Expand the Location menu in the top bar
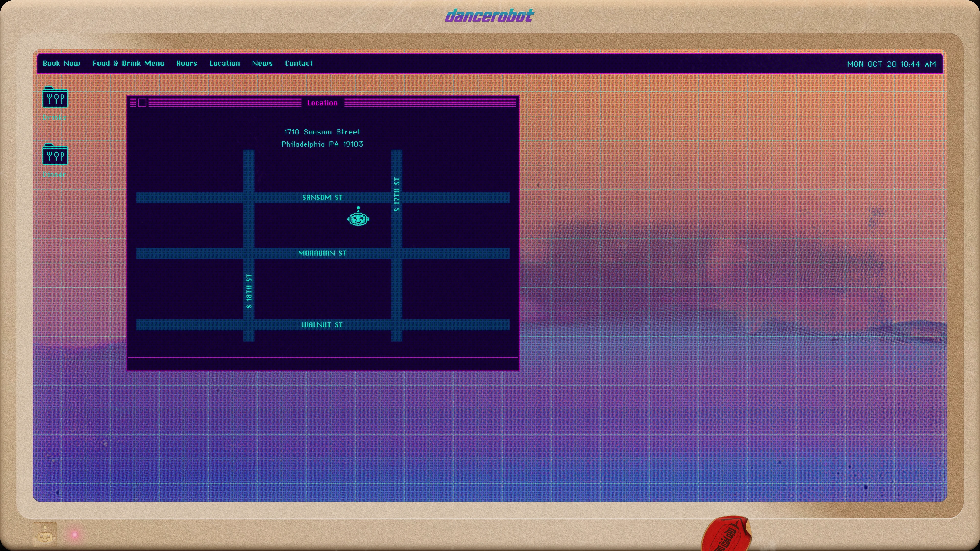 pyautogui.click(x=225, y=64)
